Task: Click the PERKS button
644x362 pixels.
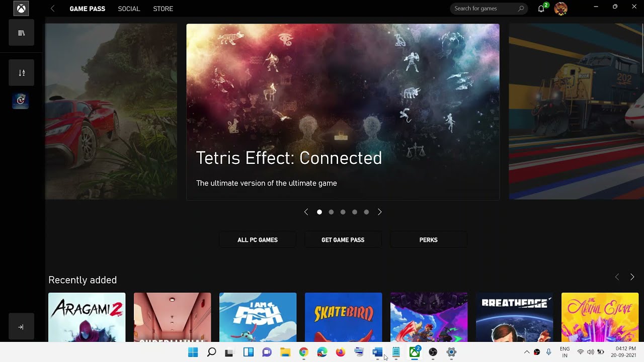Action: pyautogui.click(x=429, y=240)
